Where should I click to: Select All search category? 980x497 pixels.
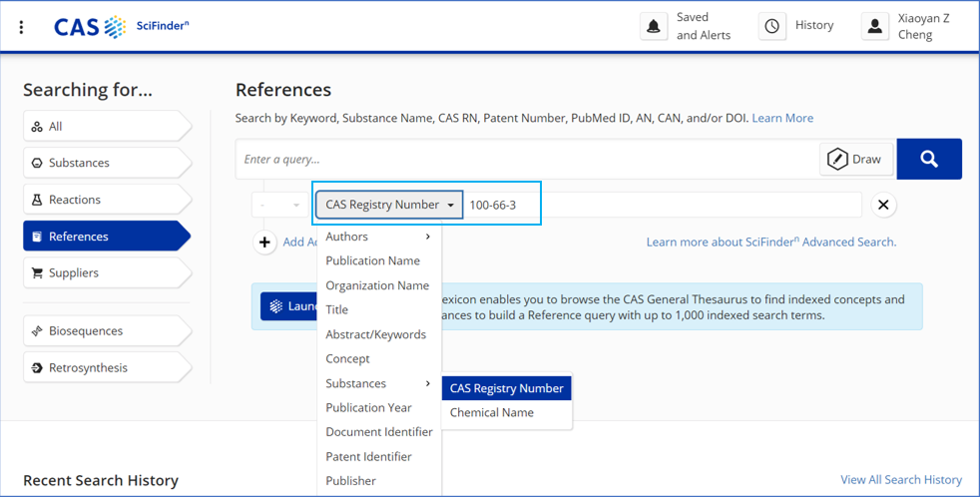click(107, 127)
